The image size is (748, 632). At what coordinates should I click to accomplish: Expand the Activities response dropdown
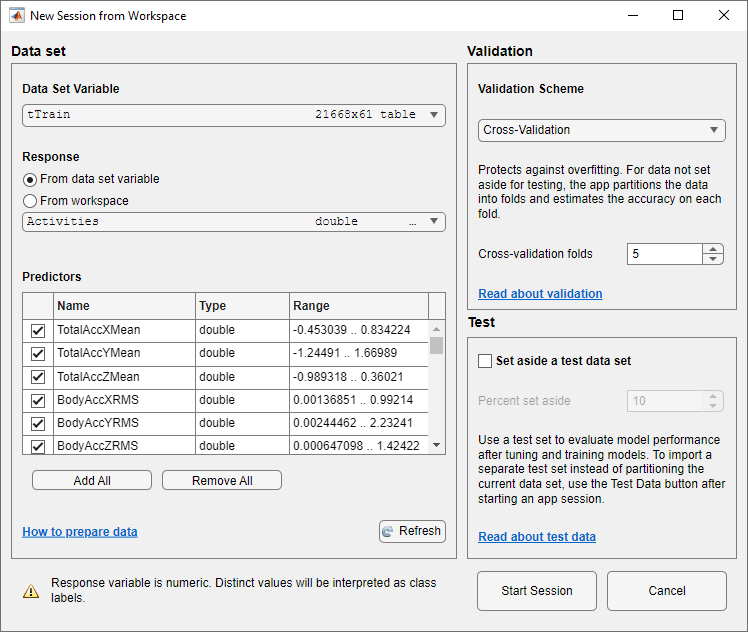pos(233,221)
